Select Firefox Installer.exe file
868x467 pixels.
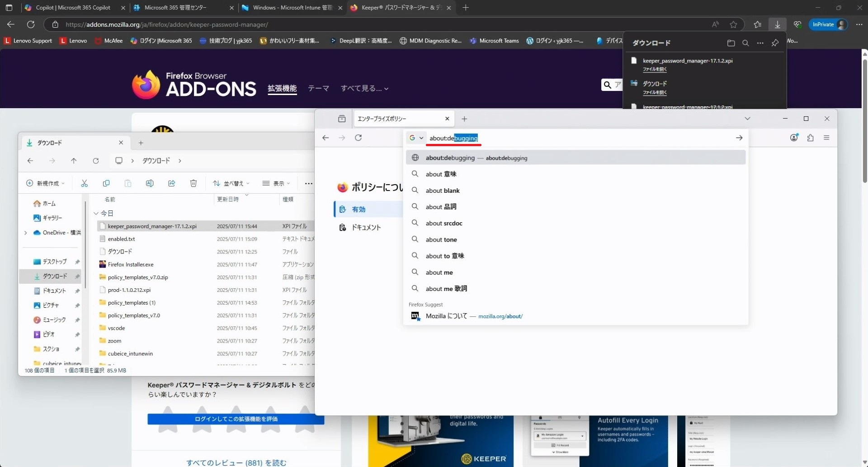pyautogui.click(x=131, y=264)
